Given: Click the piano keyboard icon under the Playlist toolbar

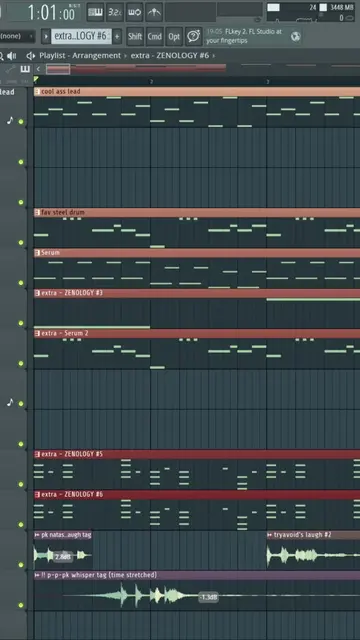Looking at the screenshot, I should point(25,69).
